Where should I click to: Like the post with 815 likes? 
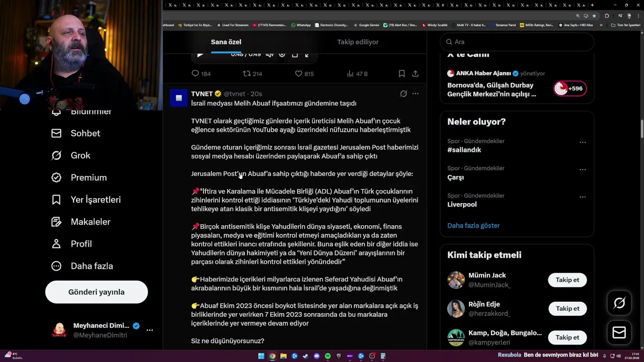304,73
